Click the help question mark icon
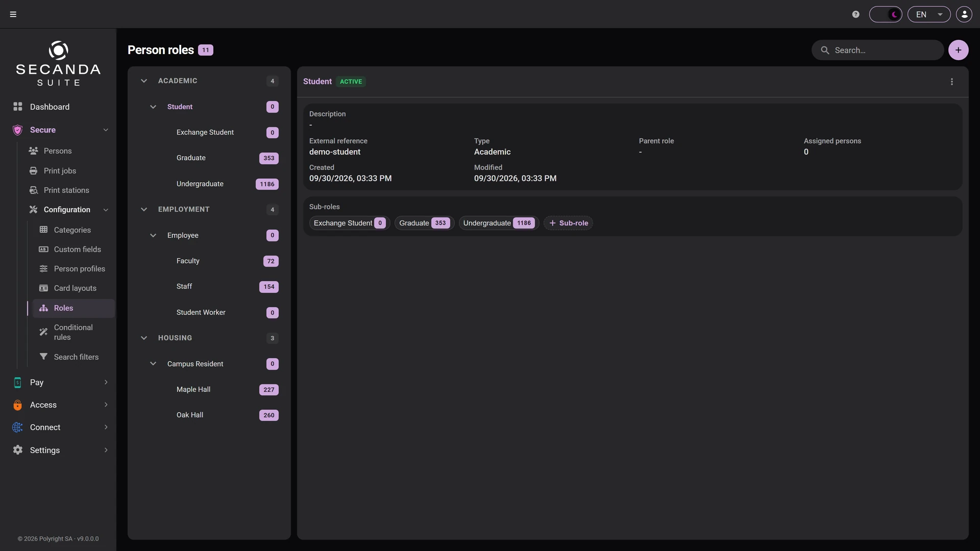The image size is (980, 551). pos(856,14)
